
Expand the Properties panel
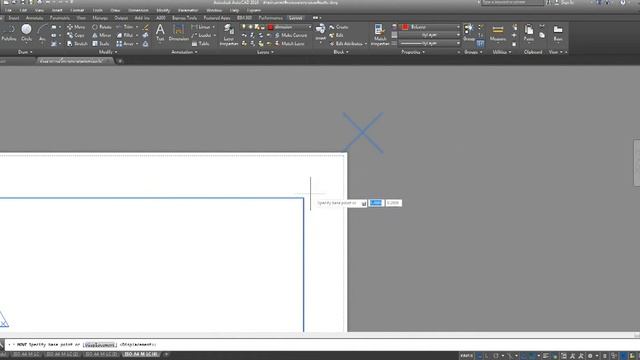pos(413,52)
